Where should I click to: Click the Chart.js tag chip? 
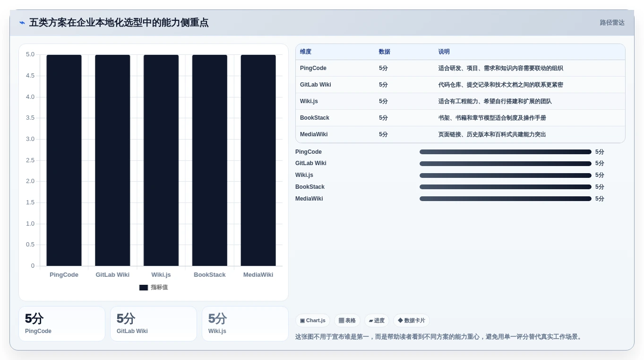click(313, 321)
